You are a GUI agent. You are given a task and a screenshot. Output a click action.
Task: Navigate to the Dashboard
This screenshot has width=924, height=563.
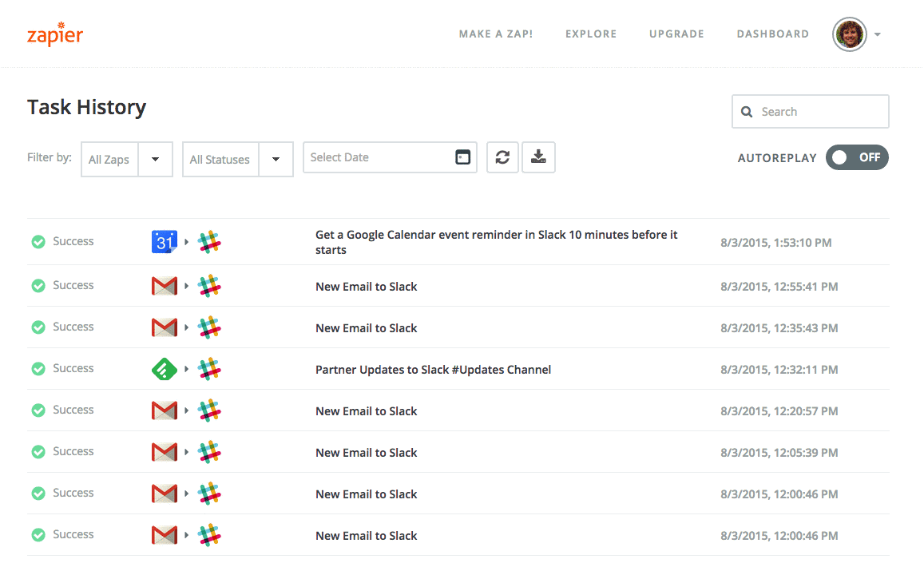pyautogui.click(x=772, y=34)
